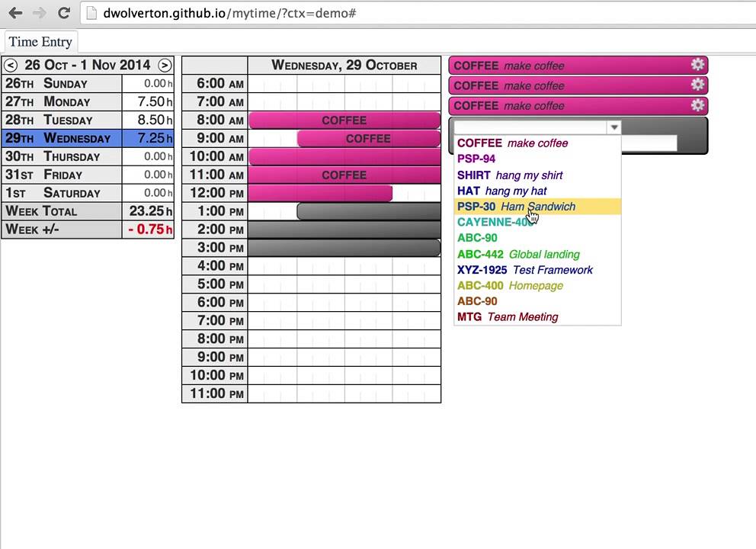
Task: Click the second COFFEE task bar in sidebar
Action: (x=578, y=85)
